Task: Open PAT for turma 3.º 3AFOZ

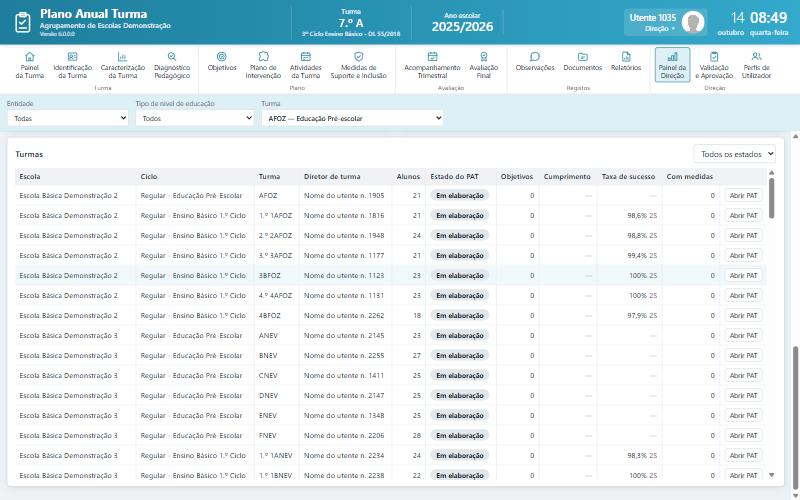Action: [743, 255]
